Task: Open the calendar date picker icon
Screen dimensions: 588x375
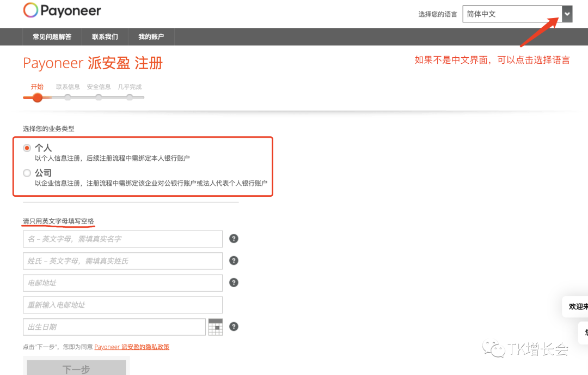Action: point(216,326)
